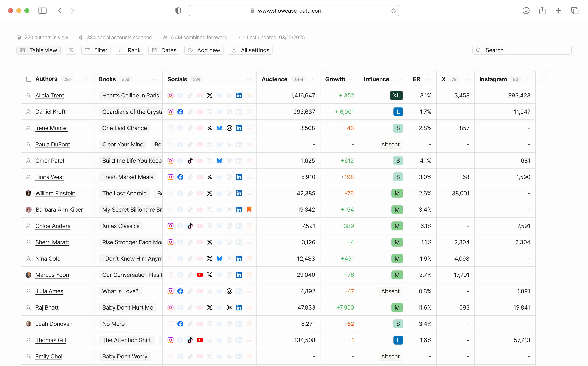
Task: Click the Add new button
Action: pos(204,50)
